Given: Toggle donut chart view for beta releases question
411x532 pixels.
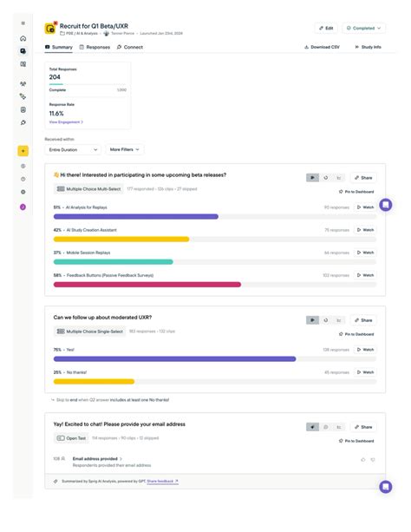Looking at the screenshot, I should point(325,178).
